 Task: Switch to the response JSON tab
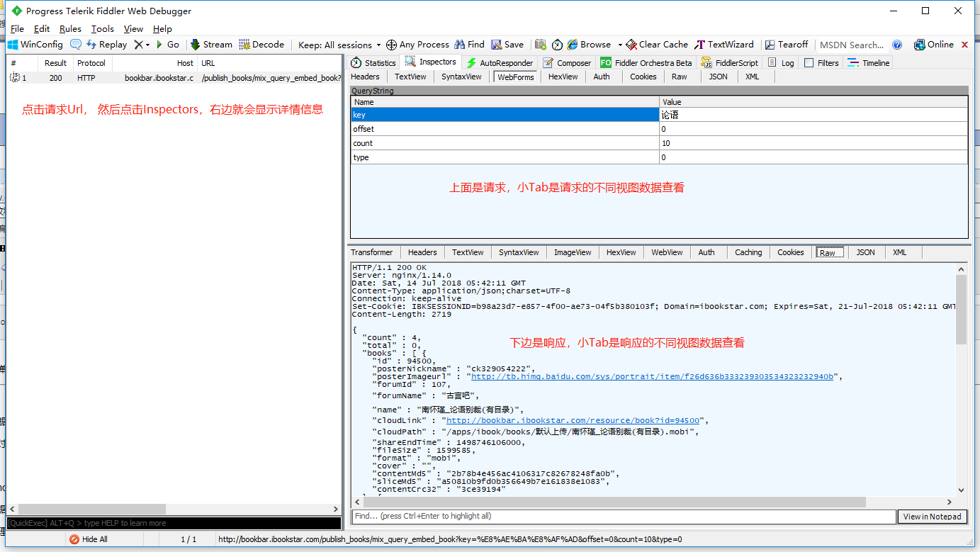coord(865,252)
